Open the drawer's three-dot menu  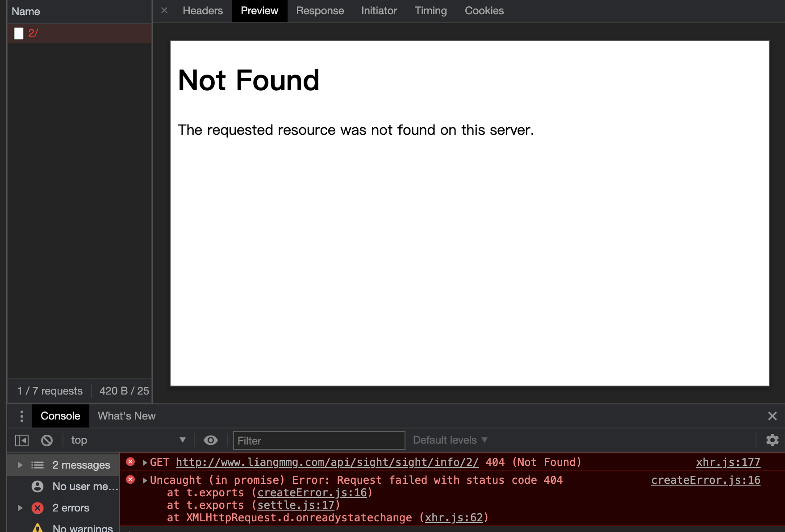click(x=21, y=416)
